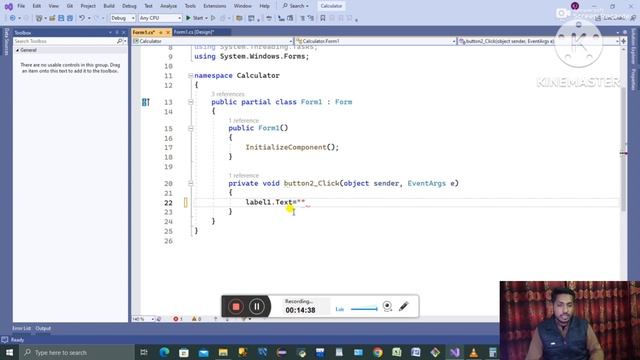Click the Windows taskbar search box
The width and height of the screenshot is (640, 360).
click(x=78, y=352)
